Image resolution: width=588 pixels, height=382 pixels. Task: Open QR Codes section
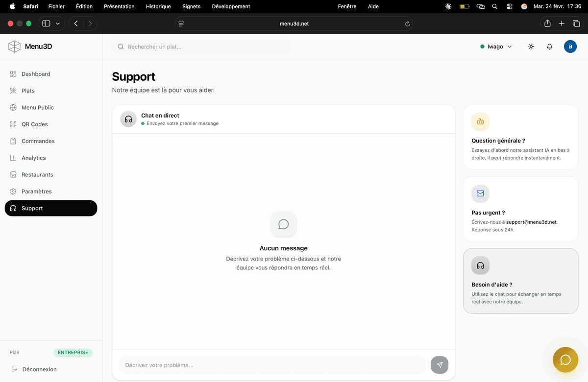coord(34,124)
